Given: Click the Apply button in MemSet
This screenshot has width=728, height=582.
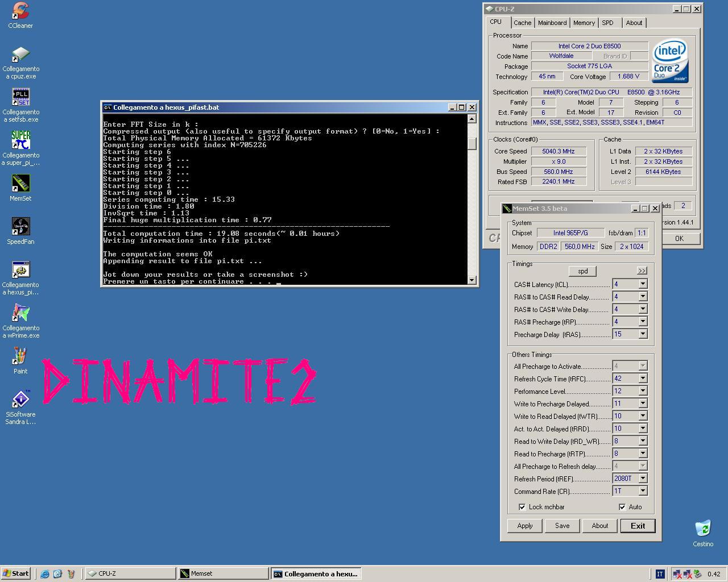Looking at the screenshot, I should tap(525, 526).
